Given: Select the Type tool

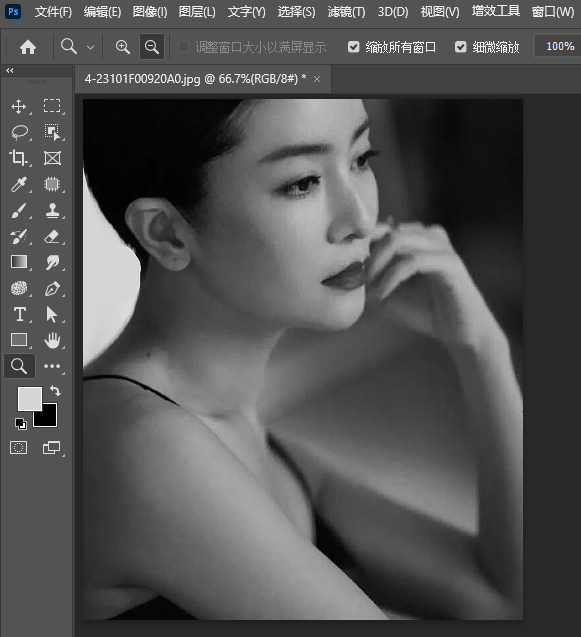Looking at the screenshot, I should [x=19, y=314].
